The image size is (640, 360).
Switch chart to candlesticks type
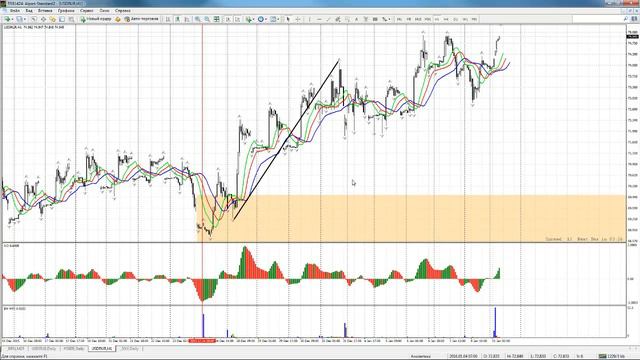(177, 19)
